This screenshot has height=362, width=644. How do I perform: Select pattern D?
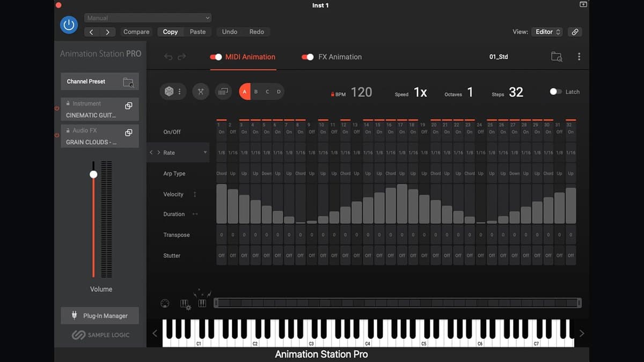[x=279, y=92]
